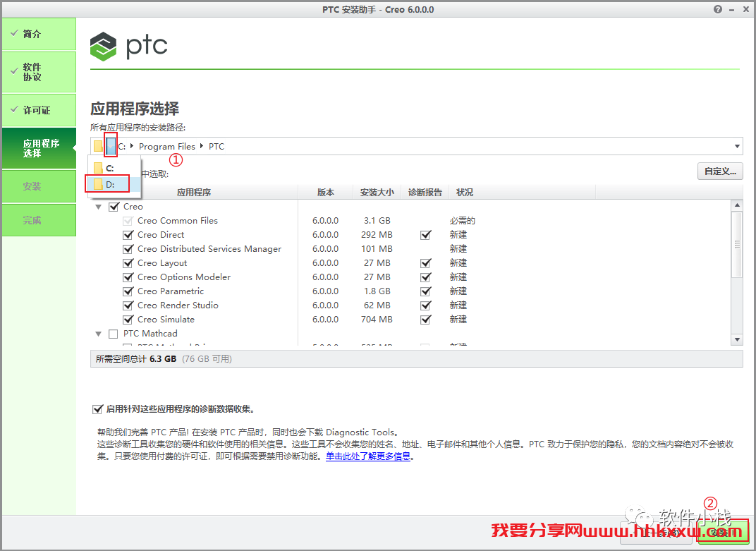The height and width of the screenshot is (551, 756).
Task: Select PTC Mathcad row label
Action: point(150,334)
